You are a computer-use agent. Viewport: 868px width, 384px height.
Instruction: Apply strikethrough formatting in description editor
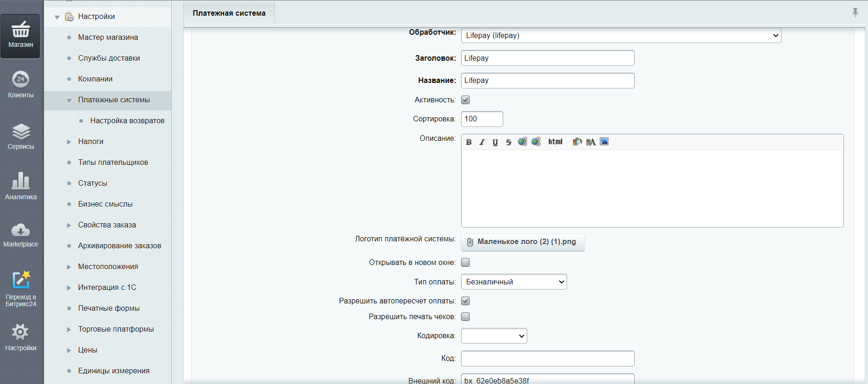click(x=509, y=142)
